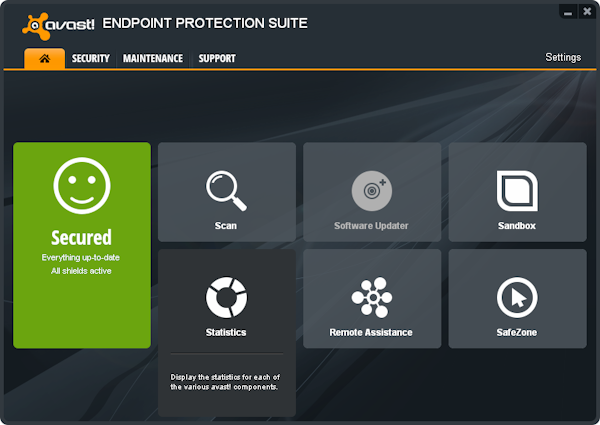
Task: Open the Maintenance tab
Action: pos(153,58)
